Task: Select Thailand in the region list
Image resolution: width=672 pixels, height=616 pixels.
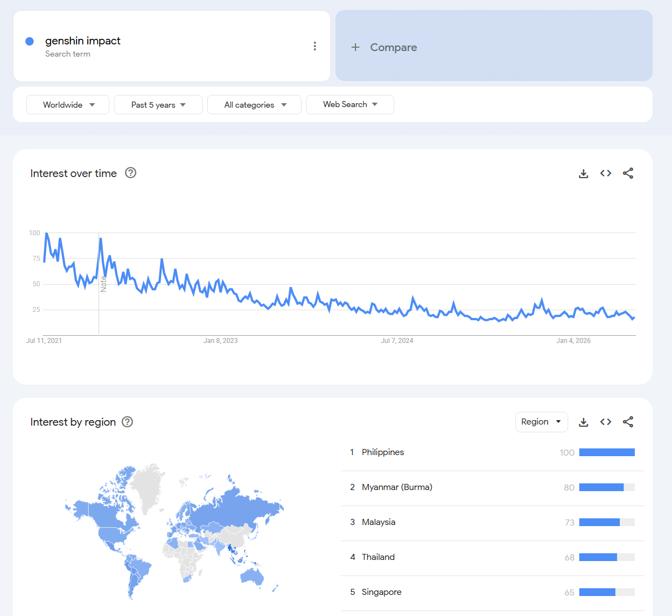Action: point(378,557)
